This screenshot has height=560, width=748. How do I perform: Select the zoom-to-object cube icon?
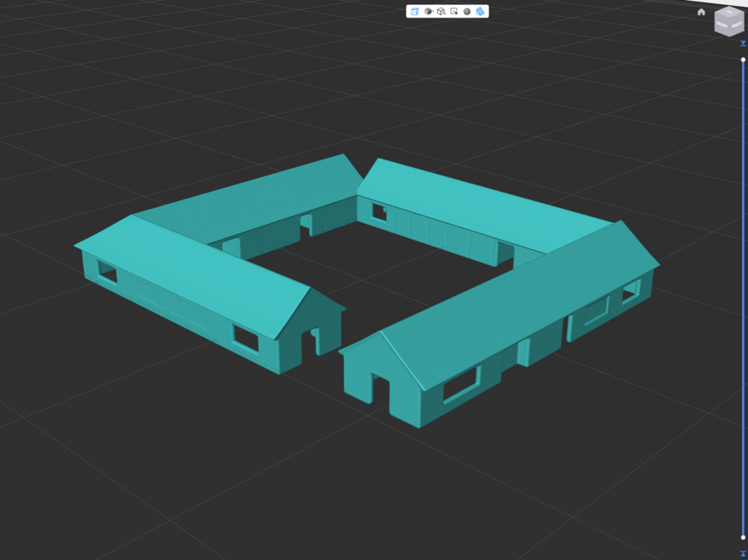point(441,12)
